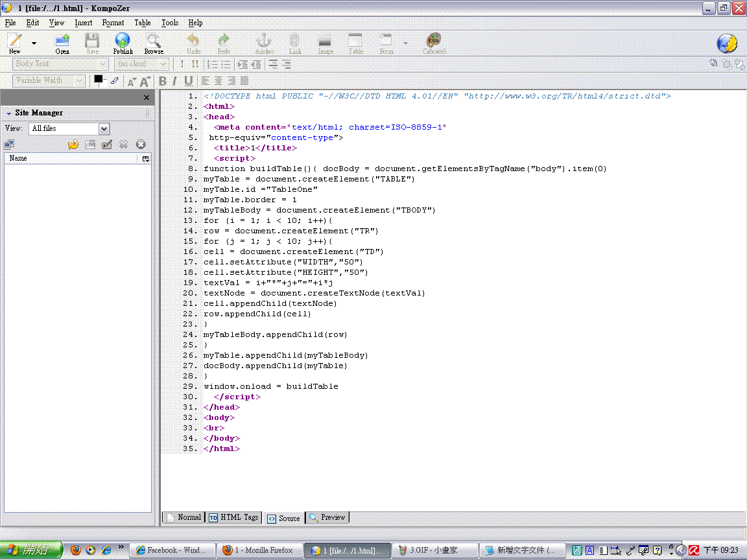Switch to the Normal view tab

(184, 517)
